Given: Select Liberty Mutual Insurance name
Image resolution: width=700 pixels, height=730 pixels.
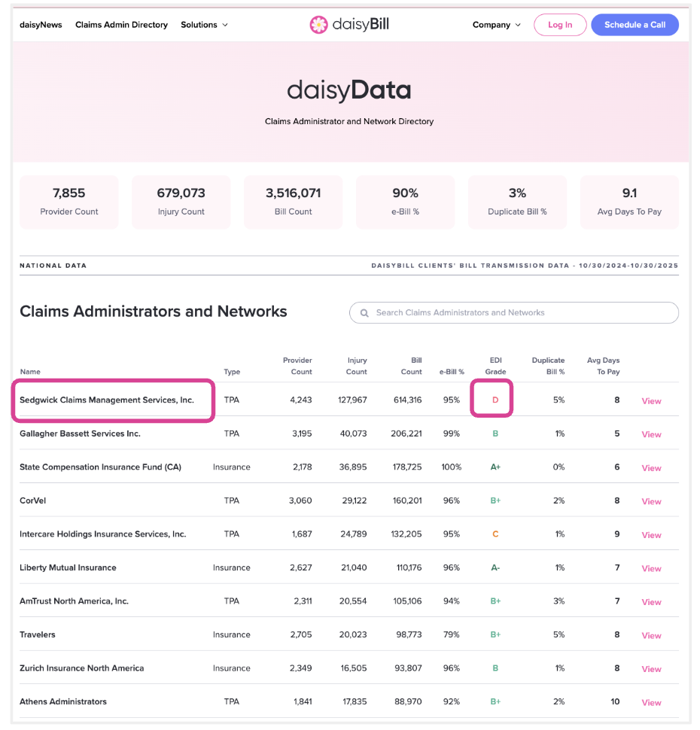Looking at the screenshot, I should (x=68, y=567).
